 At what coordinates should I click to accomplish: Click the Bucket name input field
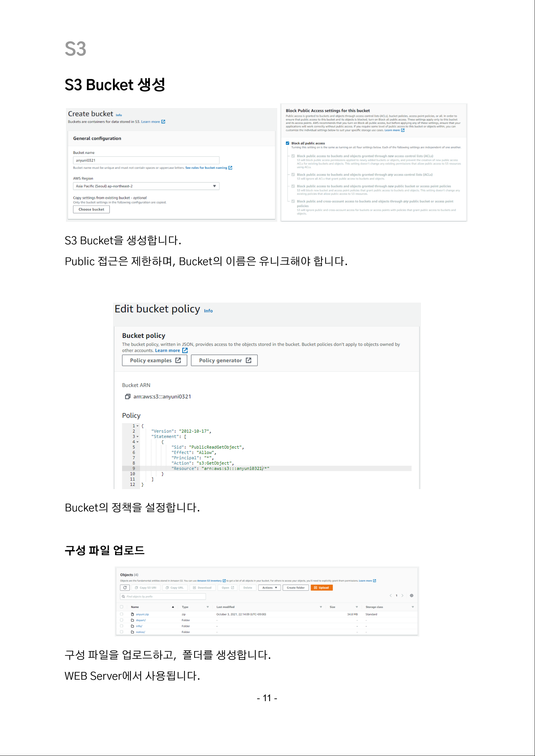click(x=146, y=160)
